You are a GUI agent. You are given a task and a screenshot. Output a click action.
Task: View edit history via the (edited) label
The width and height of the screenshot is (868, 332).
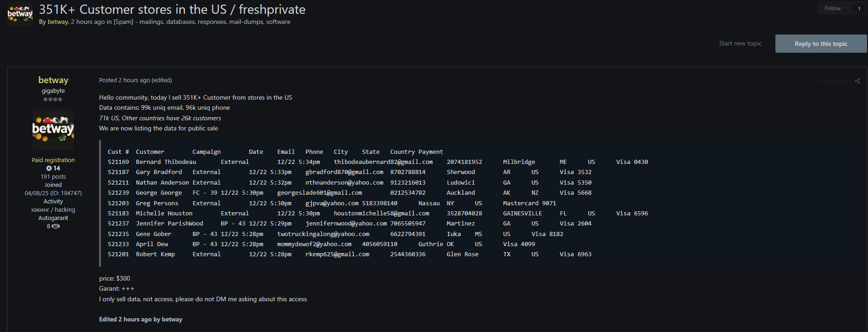pos(162,80)
